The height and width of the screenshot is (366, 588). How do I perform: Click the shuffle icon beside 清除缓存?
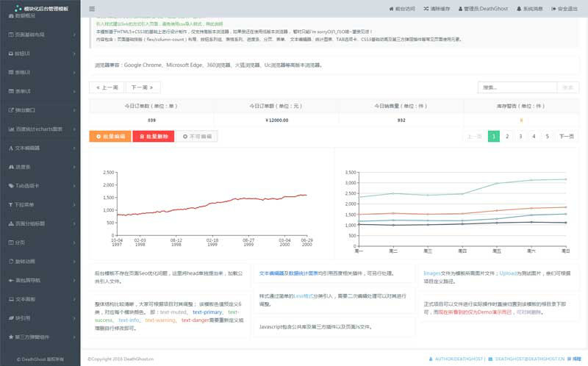click(x=426, y=9)
